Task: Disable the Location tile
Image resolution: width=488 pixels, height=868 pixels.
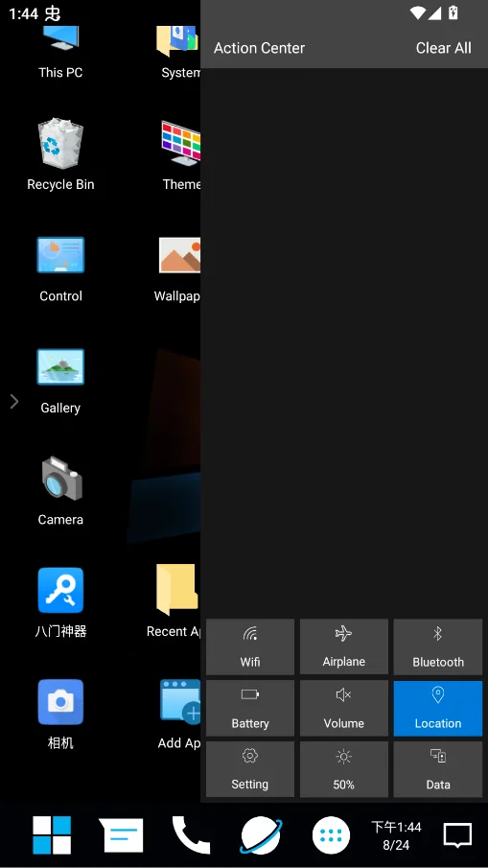Action: [x=437, y=708]
